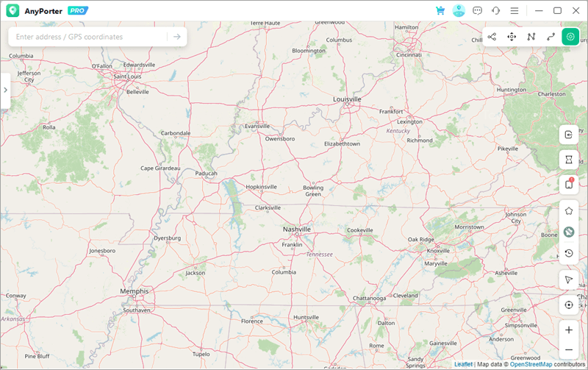
Task: Click Huntington on the map
Action: [x=512, y=90]
